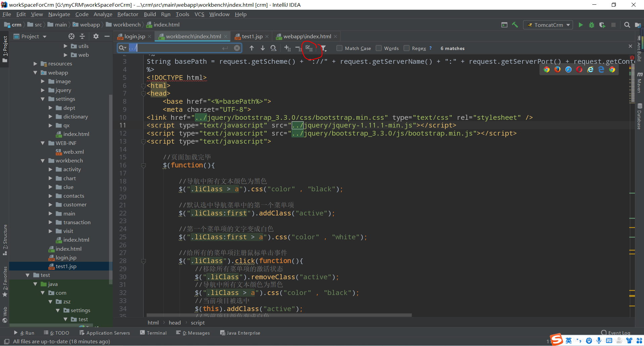Select login.jsp in project tree
Viewport: 644px width, 346px height.
point(66,257)
